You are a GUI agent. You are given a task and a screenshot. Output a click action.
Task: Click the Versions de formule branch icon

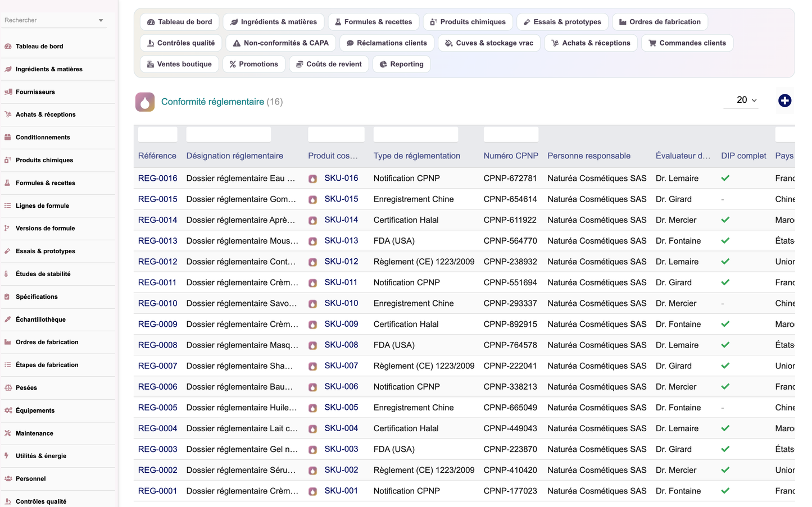click(8, 229)
